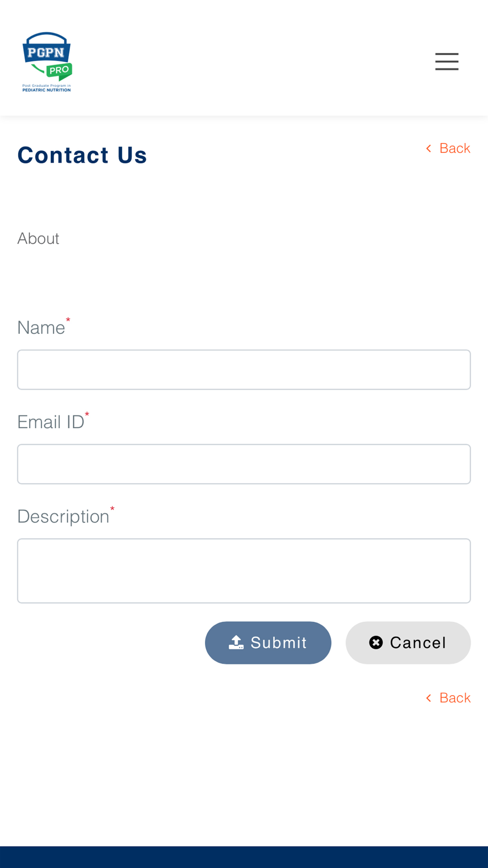Click the bottom Back chevron arrow
The height and width of the screenshot is (868, 488).
(x=428, y=698)
